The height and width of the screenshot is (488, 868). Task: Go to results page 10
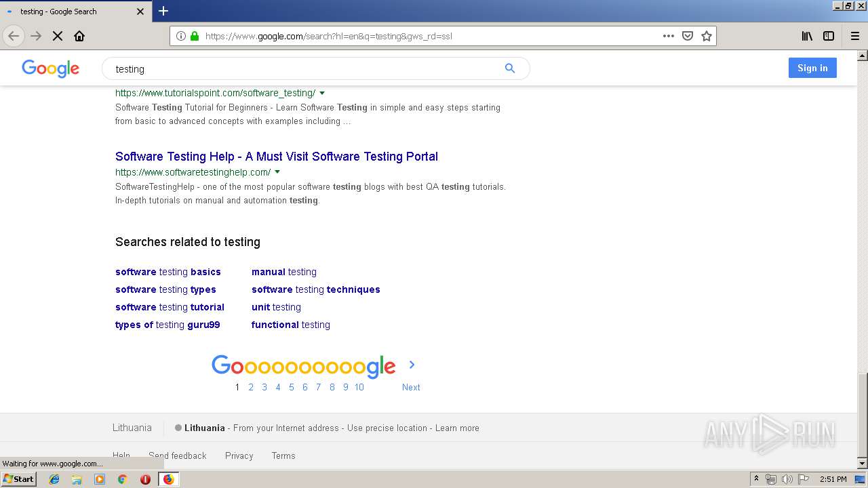(x=359, y=387)
